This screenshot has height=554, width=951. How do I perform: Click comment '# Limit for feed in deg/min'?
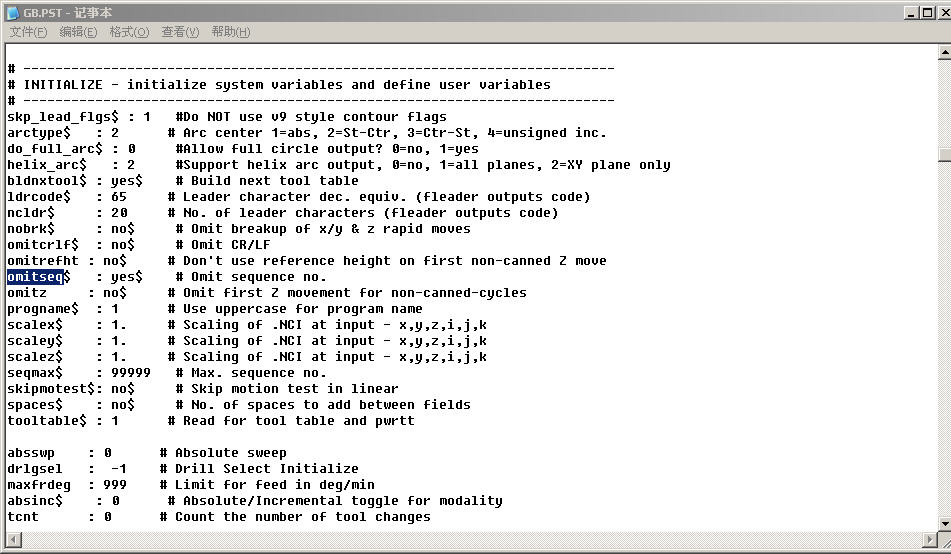[x=267, y=485]
